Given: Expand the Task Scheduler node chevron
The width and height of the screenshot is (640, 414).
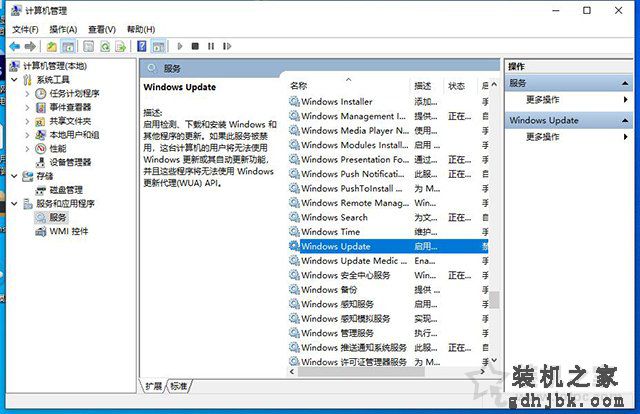Looking at the screenshot, I should pyautogui.click(x=28, y=93).
